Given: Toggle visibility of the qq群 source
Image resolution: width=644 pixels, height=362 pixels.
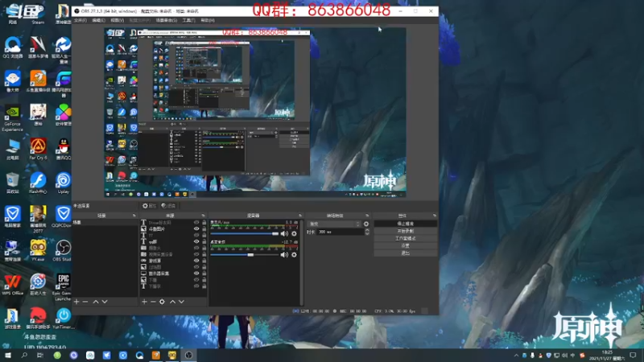Looking at the screenshot, I should click(x=196, y=242).
